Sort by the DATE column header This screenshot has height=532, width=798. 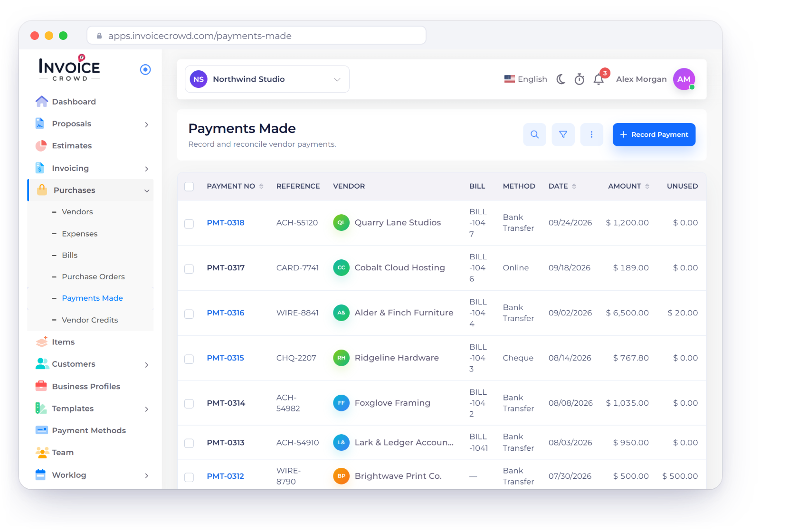(x=562, y=186)
